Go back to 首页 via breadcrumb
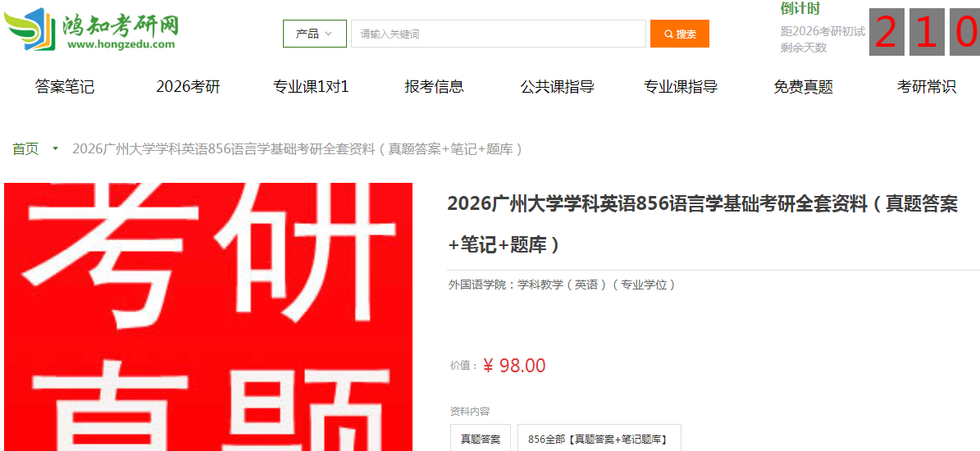980x451 pixels. 25,148
